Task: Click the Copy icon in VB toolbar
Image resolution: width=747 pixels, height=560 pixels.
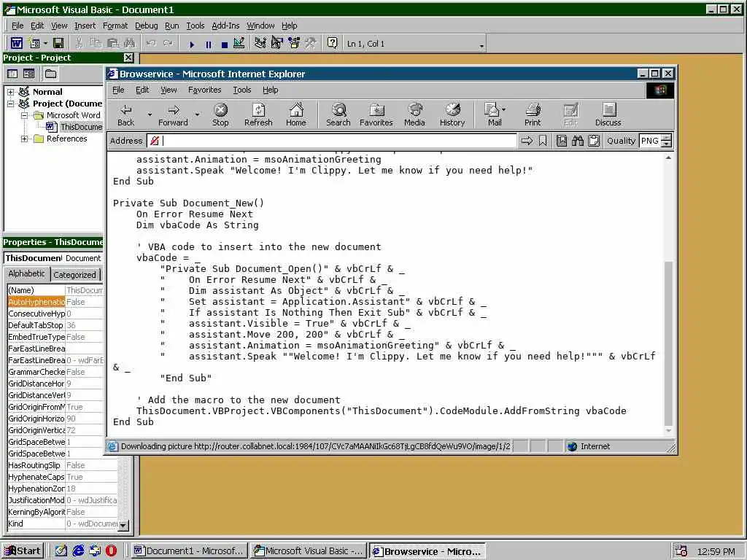Action: tap(96, 43)
